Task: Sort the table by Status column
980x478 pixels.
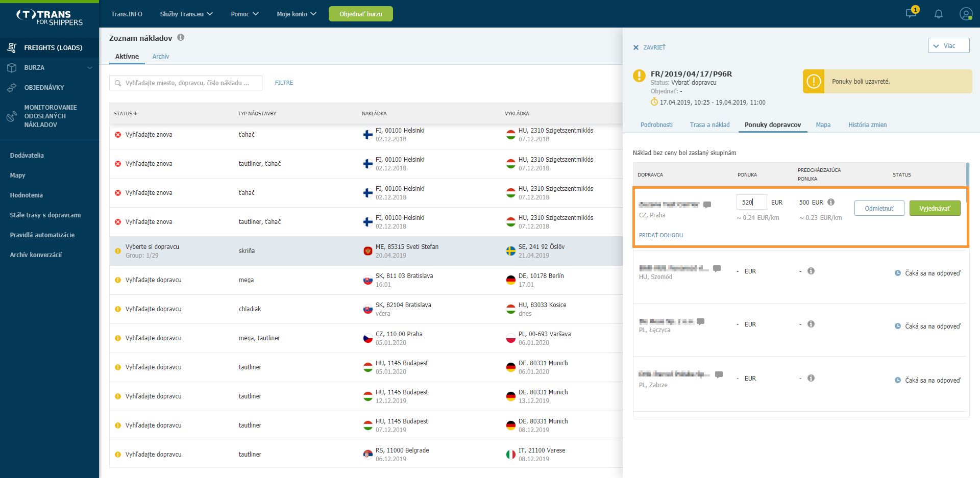Action: tap(126, 113)
